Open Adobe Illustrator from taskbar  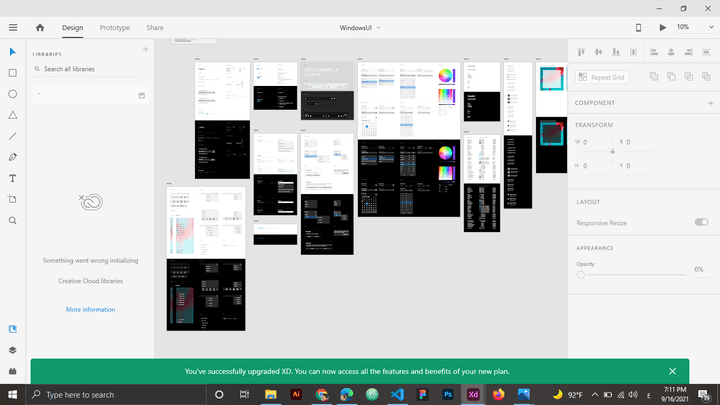click(x=296, y=394)
